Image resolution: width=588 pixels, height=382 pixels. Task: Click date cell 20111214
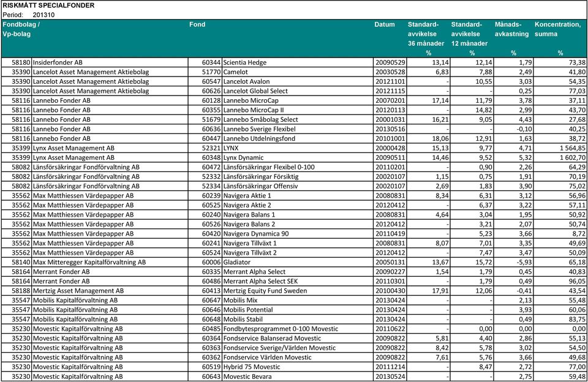point(390,367)
